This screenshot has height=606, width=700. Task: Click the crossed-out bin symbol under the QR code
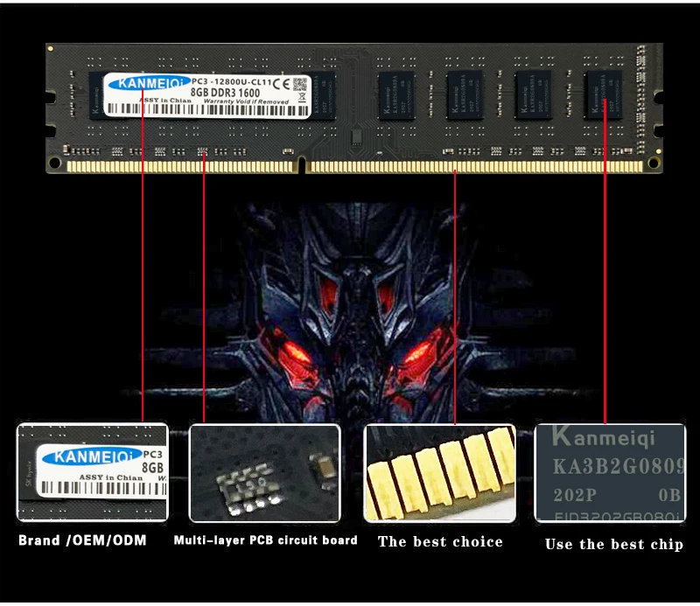point(302,97)
